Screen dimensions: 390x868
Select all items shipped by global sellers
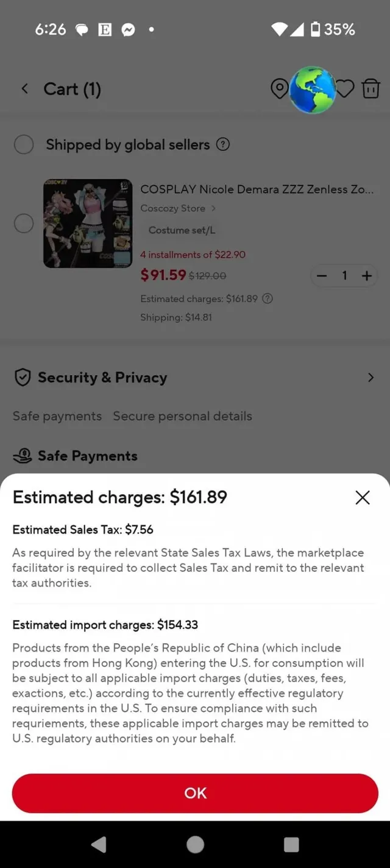pos(24,144)
